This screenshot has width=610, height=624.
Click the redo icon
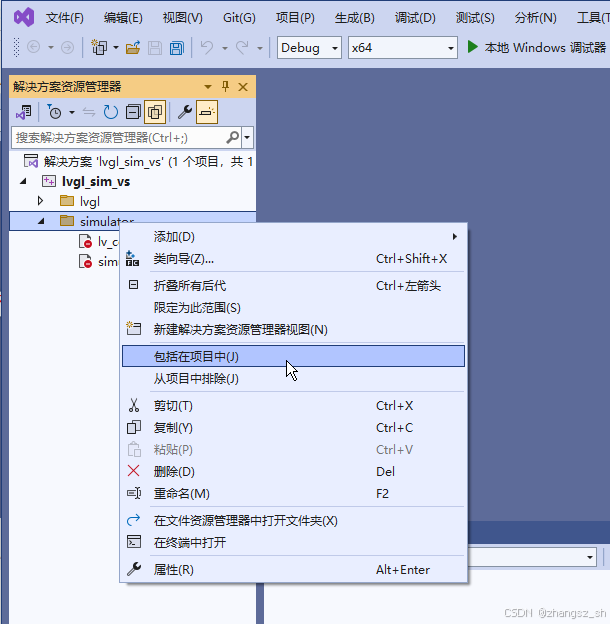pyautogui.click(x=242, y=48)
